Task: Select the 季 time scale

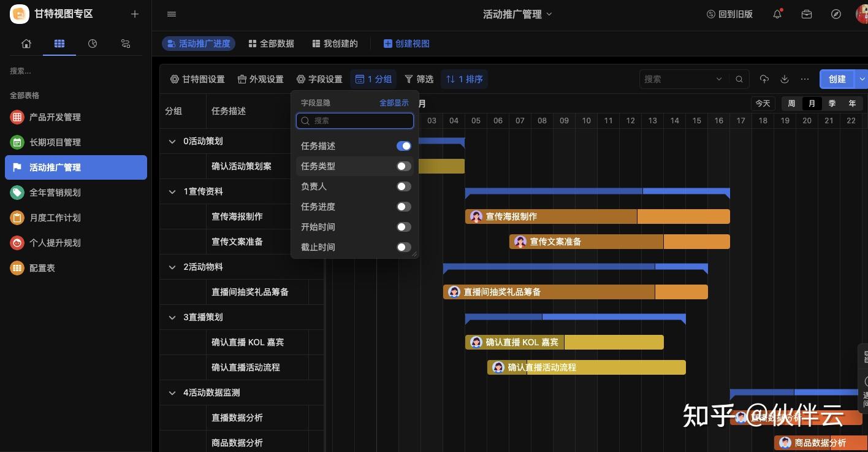Action: click(832, 104)
